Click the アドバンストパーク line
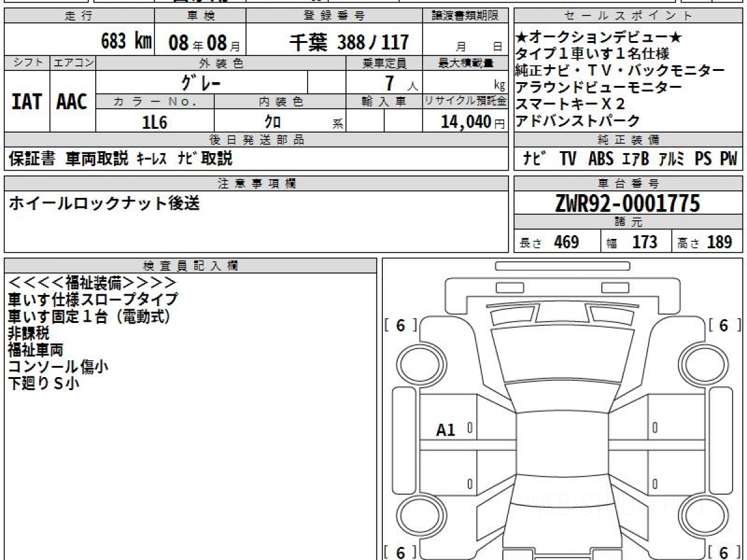747x560 pixels. [x=578, y=121]
